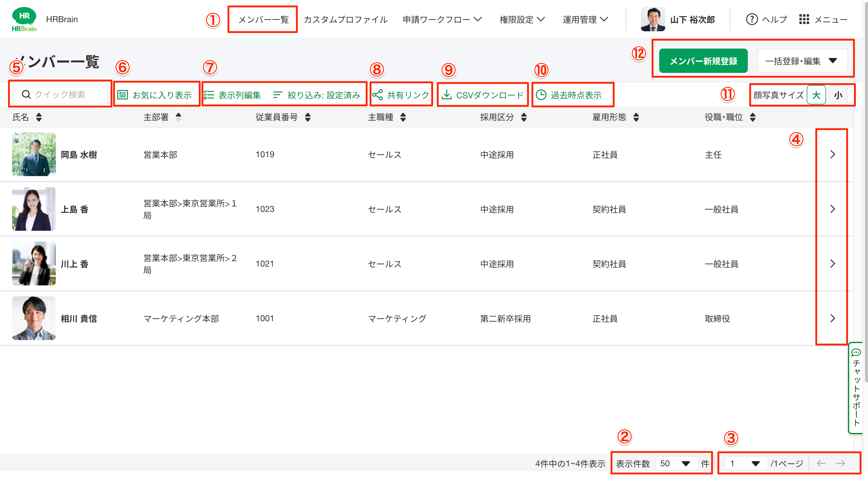Screen dimensions: 868x487
Task: Open 表示件数 50 dropdown
Action: point(676,463)
